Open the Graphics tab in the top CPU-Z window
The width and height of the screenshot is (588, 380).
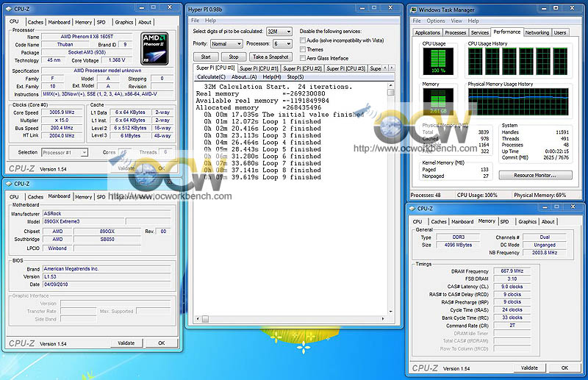(124, 23)
